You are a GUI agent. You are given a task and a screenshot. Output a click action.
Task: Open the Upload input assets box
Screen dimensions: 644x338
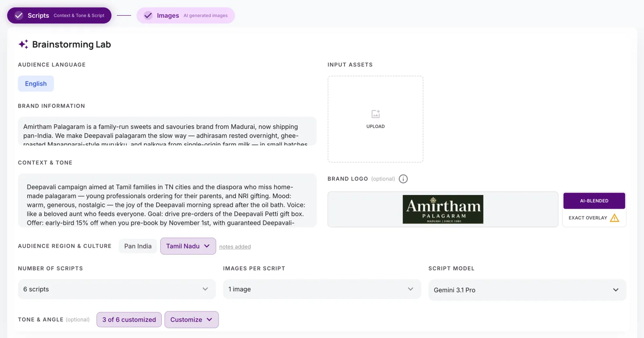coord(376,119)
